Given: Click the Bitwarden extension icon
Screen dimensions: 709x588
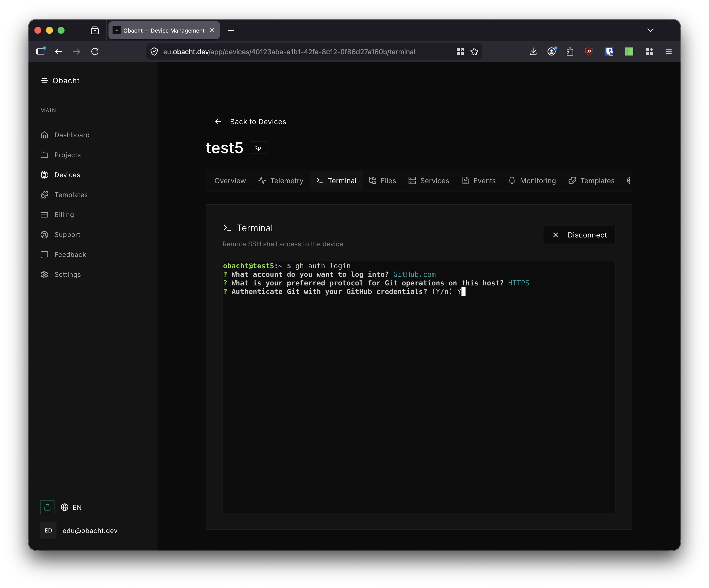Looking at the screenshot, I should coord(609,52).
